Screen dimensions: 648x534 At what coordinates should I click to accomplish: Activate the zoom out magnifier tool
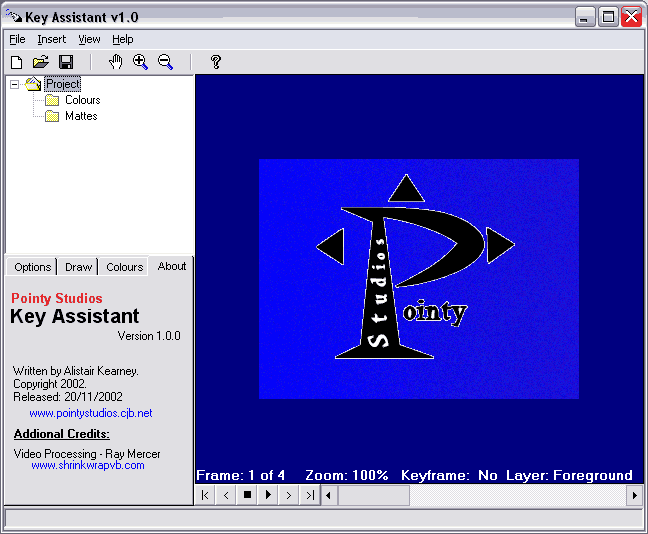165,62
